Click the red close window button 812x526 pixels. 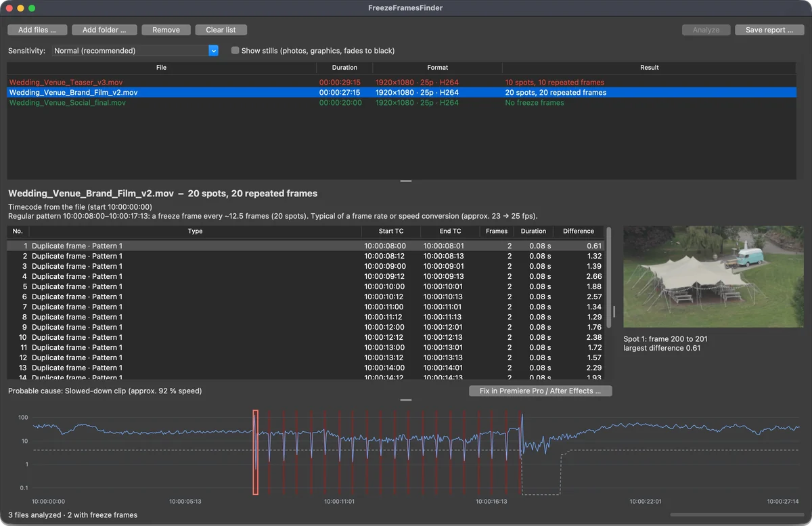tap(9, 8)
